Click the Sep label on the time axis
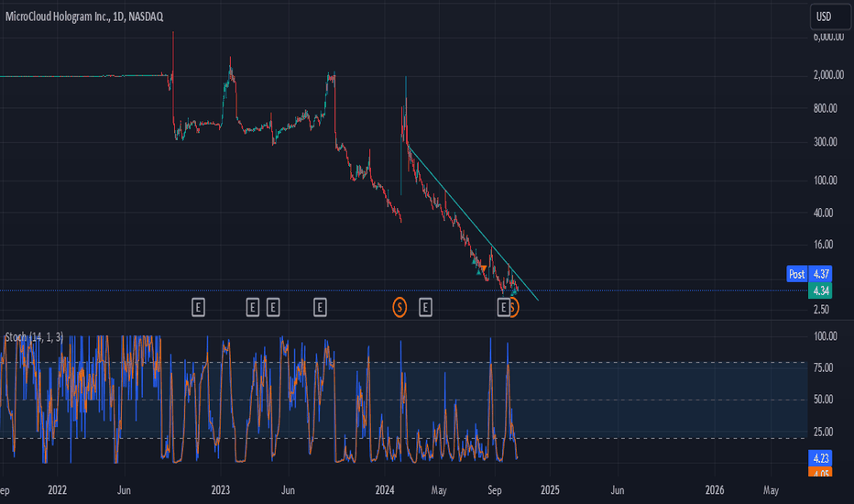The height and width of the screenshot is (504, 854). (x=495, y=490)
